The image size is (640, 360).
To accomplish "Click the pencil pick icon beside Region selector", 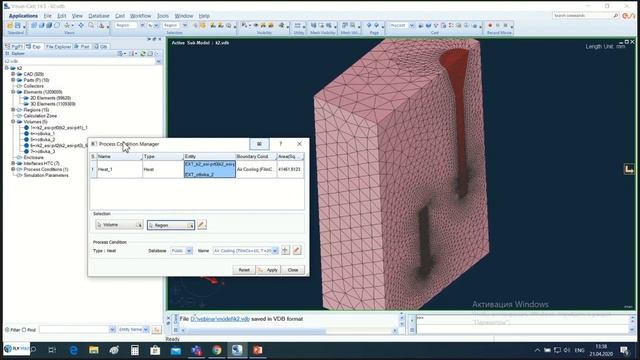I will pyautogui.click(x=202, y=224).
